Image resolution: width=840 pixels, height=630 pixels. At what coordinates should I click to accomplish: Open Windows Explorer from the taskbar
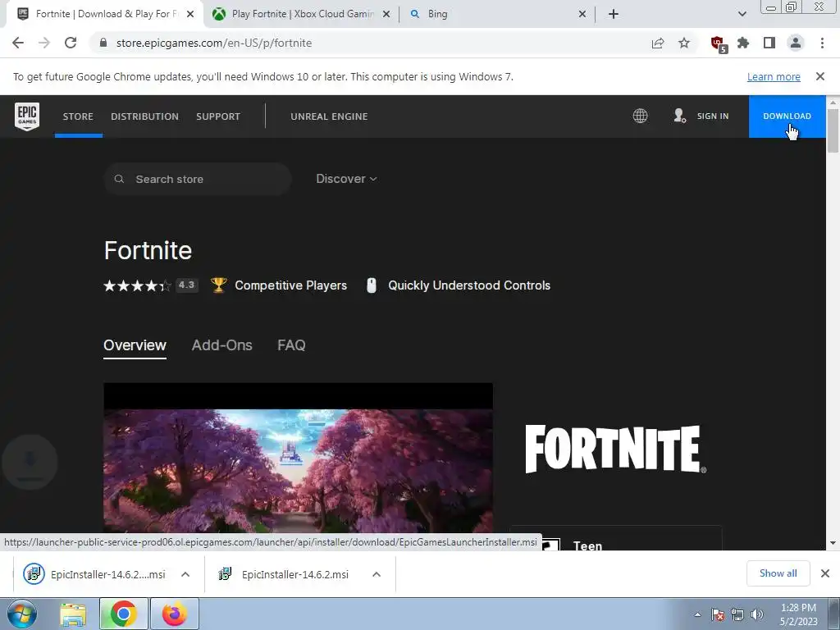point(73,614)
